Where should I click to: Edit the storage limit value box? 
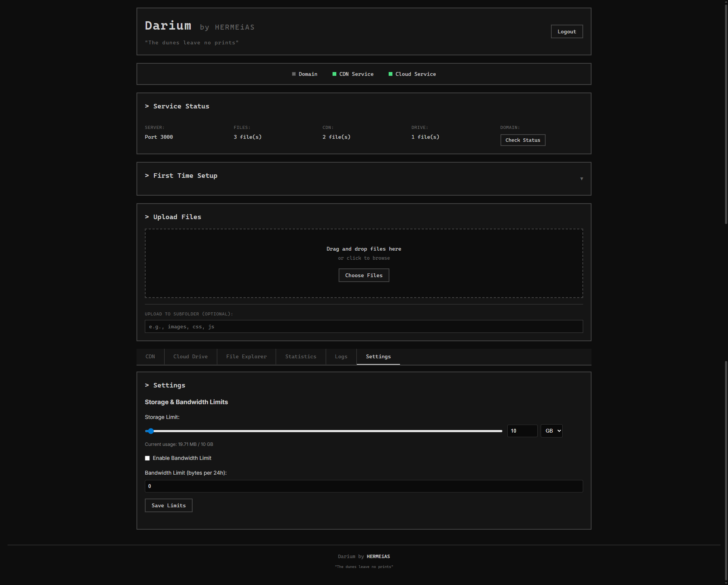coord(522,431)
